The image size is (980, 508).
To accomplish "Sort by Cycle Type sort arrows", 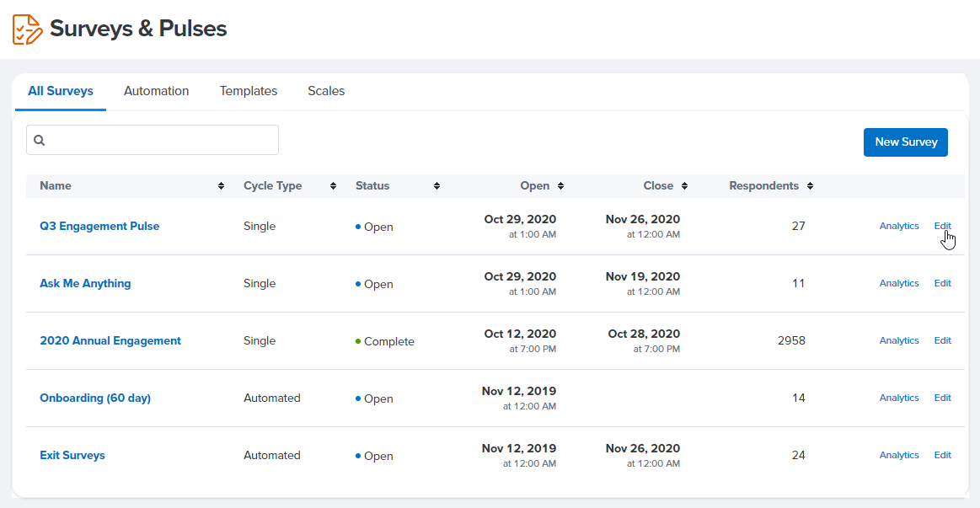I will tap(333, 185).
